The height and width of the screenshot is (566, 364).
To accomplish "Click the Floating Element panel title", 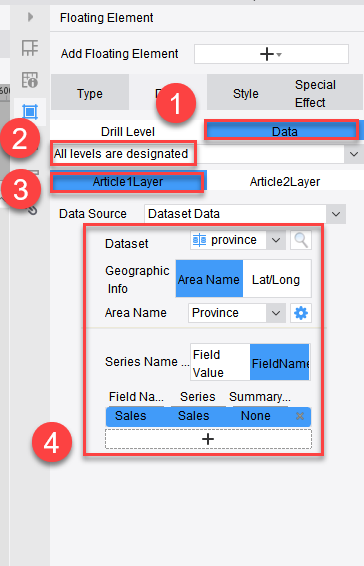I will [107, 18].
